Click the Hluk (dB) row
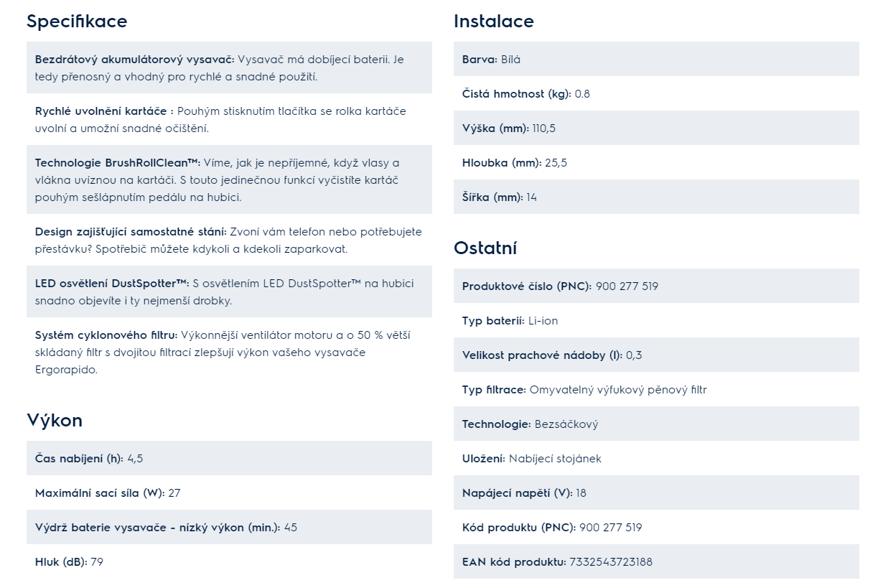This screenshot has height=588, width=873. pos(229,561)
